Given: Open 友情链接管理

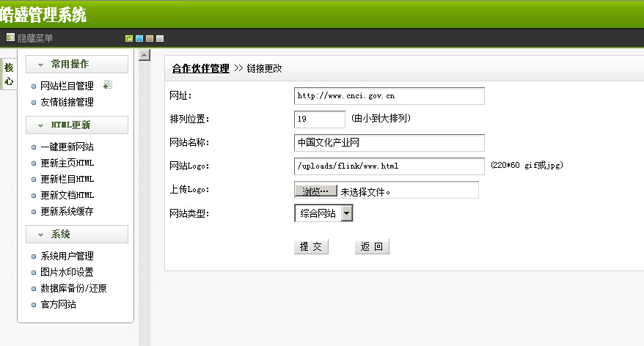Looking at the screenshot, I should [67, 102].
